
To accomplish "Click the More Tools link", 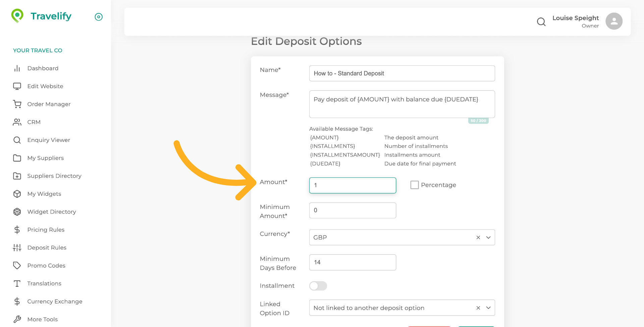I will [42, 319].
